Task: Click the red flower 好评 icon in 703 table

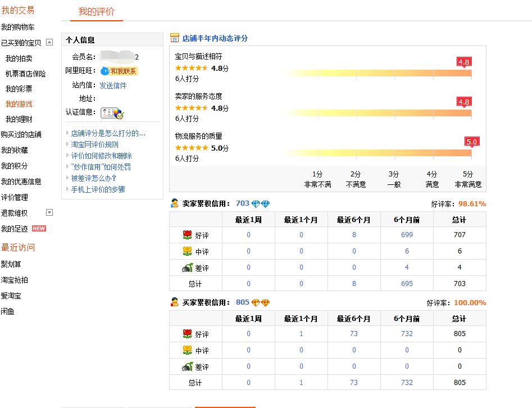Action: coord(188,235)
